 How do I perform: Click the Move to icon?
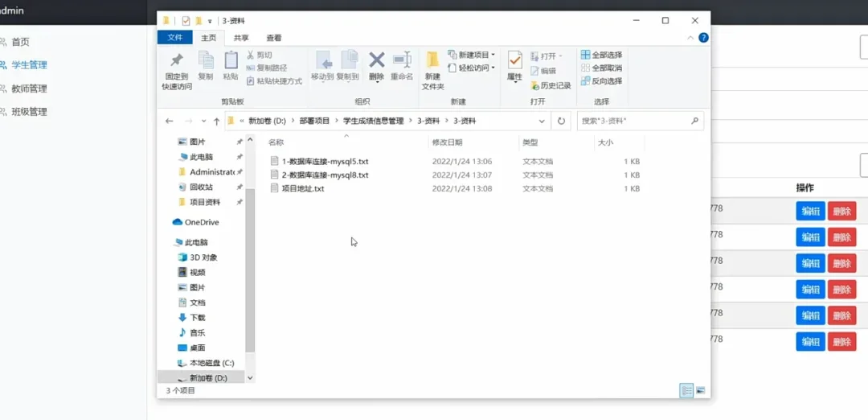point(322,66)
